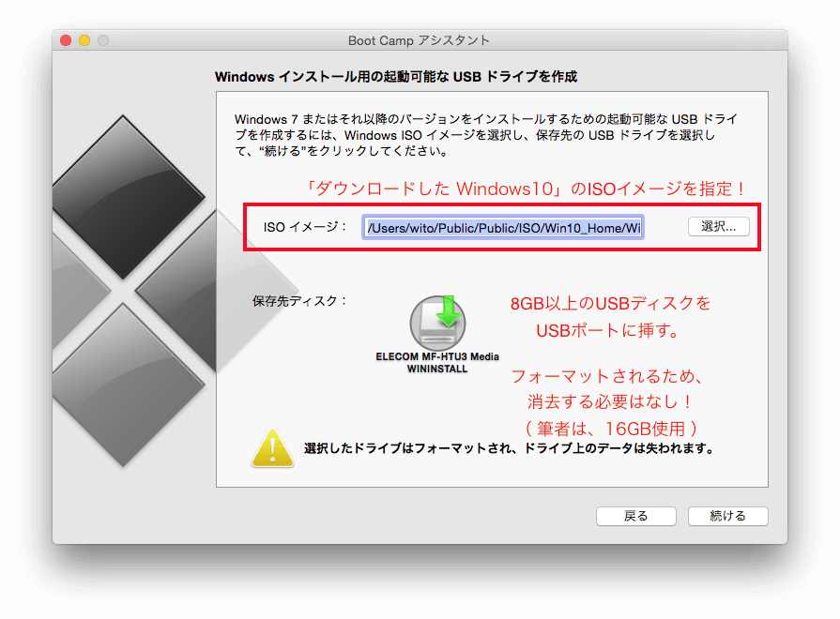The width and height of the screenshot is (840, 619).
Task: Click the heading about creating USB drive
Action: pos(396,77)
